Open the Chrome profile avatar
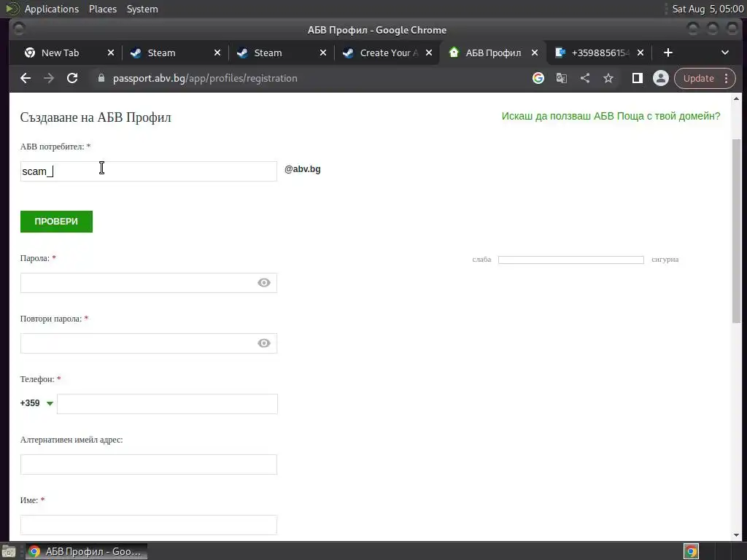 (661, 78)
